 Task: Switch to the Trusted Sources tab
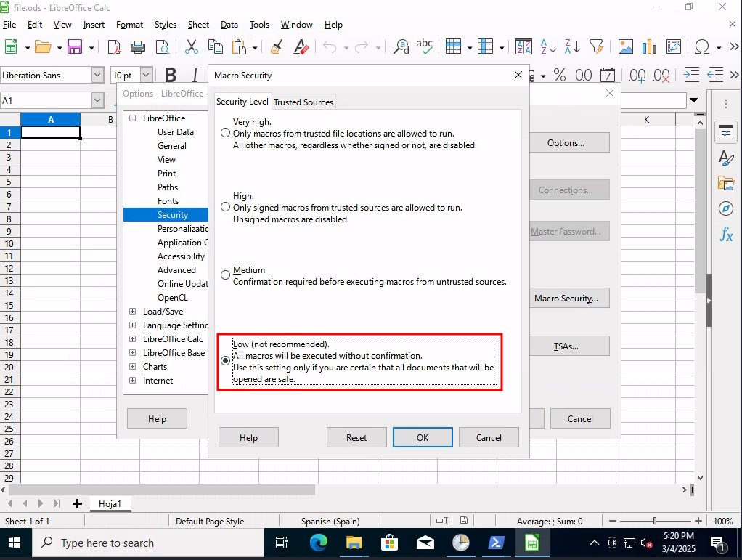click(303, 102)
